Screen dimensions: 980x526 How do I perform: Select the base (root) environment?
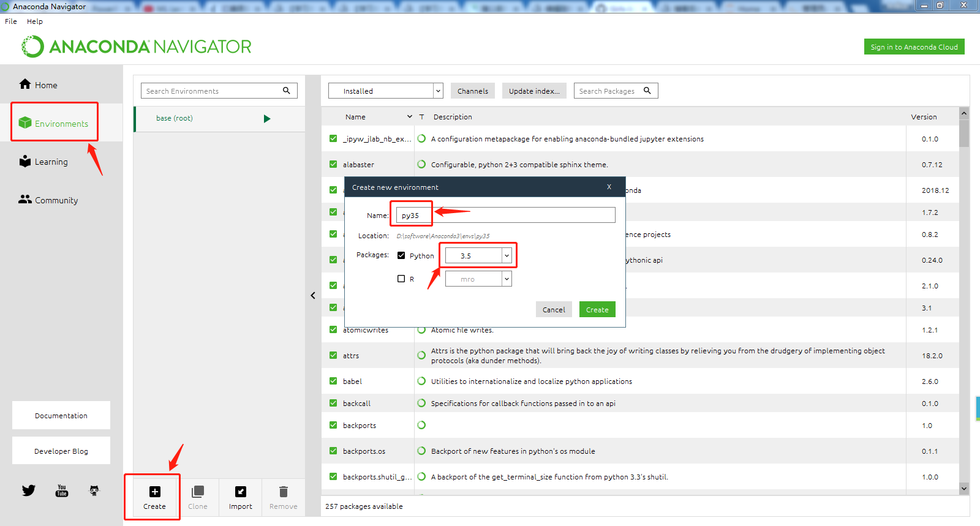[219, 119]
